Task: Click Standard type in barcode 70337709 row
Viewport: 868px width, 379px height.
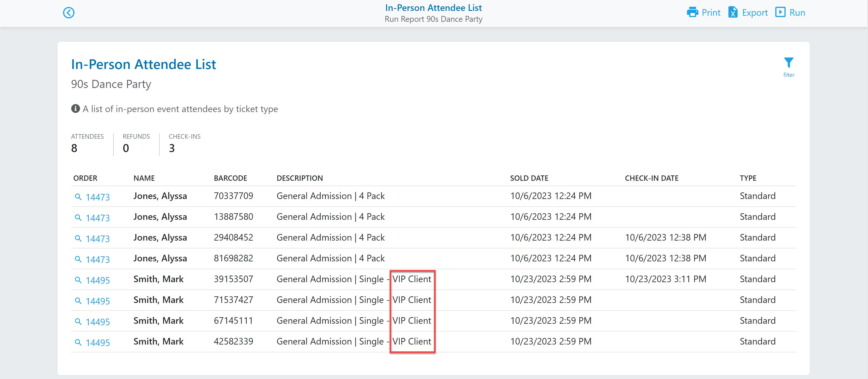Action: pos(757,196)
